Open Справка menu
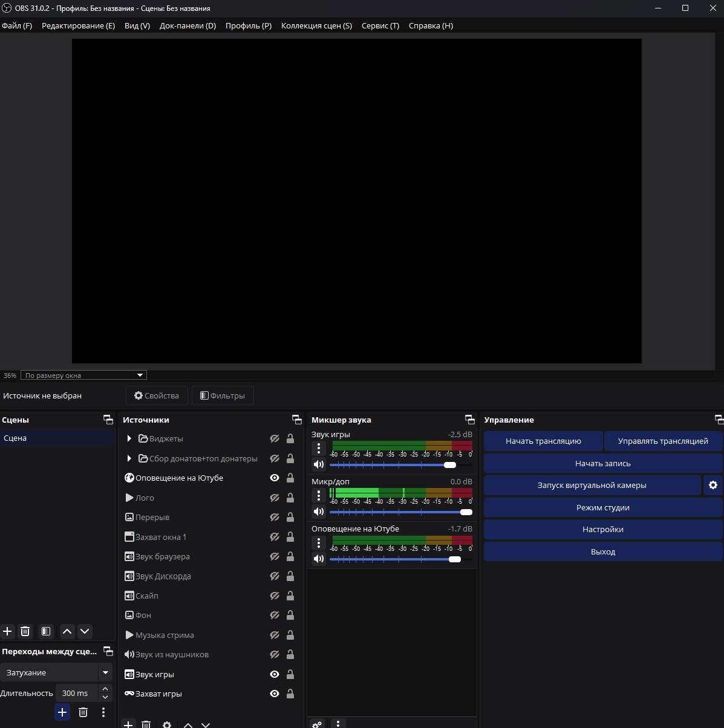Viewport: 724px width, 728px height. (x=431, y=25)
